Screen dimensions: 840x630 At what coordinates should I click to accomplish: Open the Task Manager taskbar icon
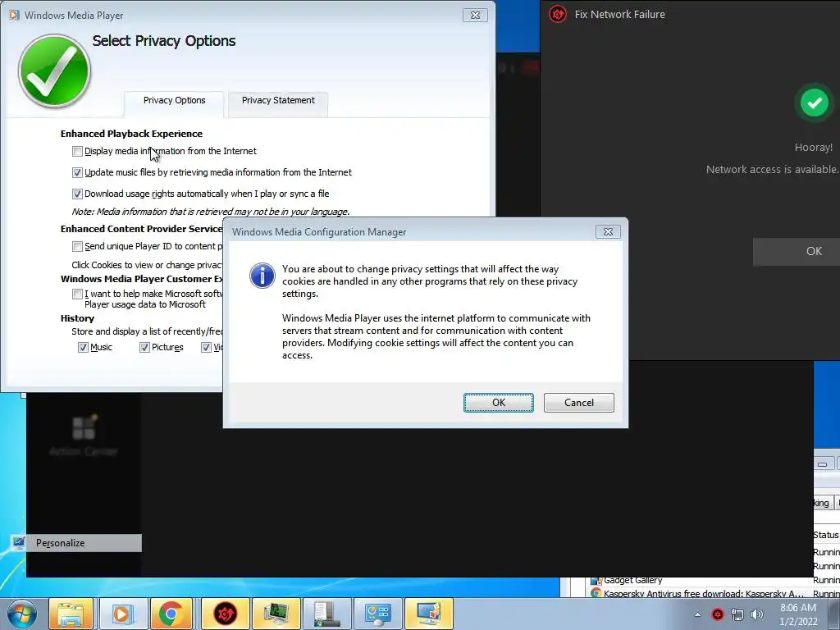coord(276,614)
